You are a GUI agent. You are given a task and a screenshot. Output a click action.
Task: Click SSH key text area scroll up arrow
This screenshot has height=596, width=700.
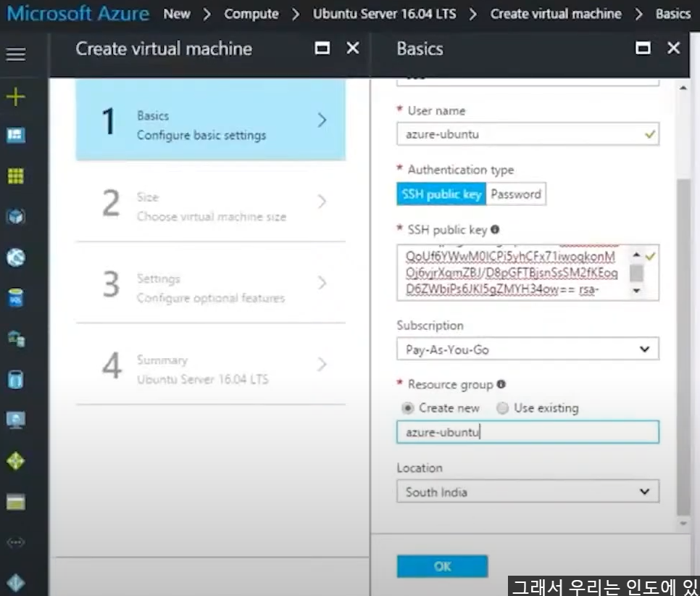637,254
